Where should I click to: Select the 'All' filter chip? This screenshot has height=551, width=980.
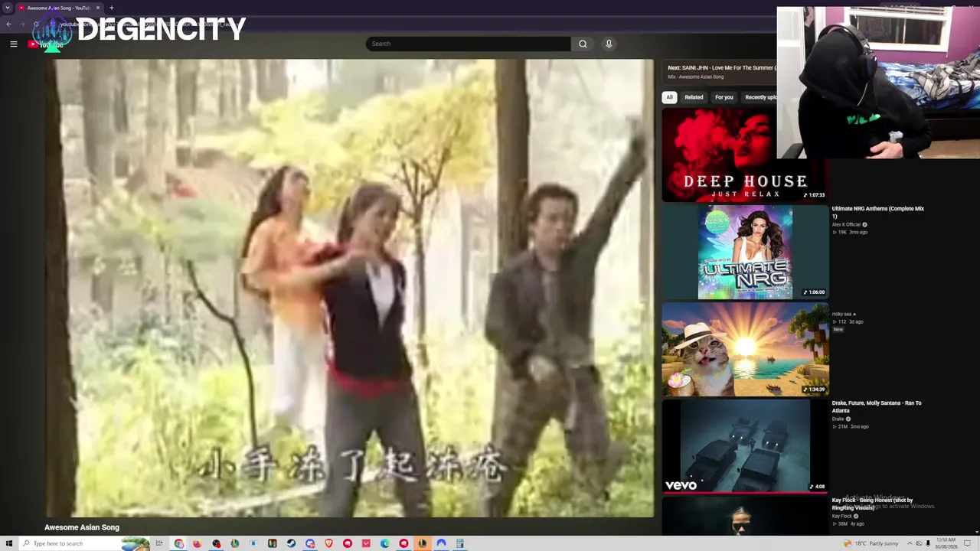click(x=669, y=97)
